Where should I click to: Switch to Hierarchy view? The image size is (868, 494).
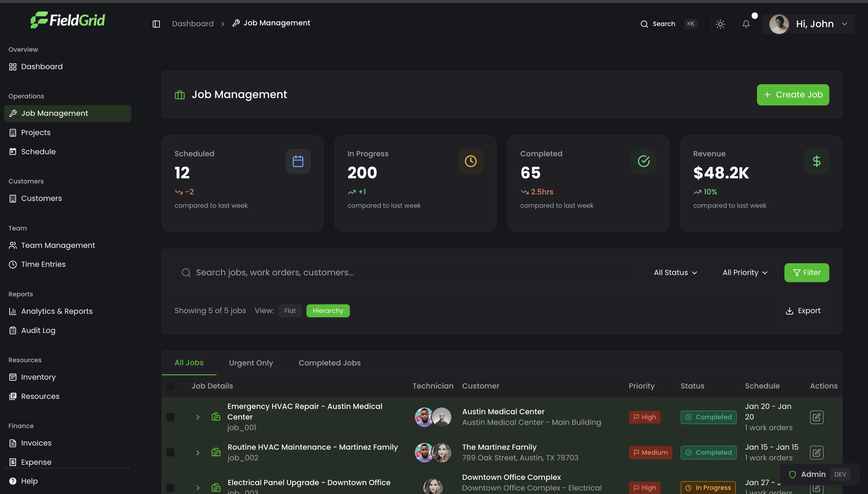tap(328, 311)
